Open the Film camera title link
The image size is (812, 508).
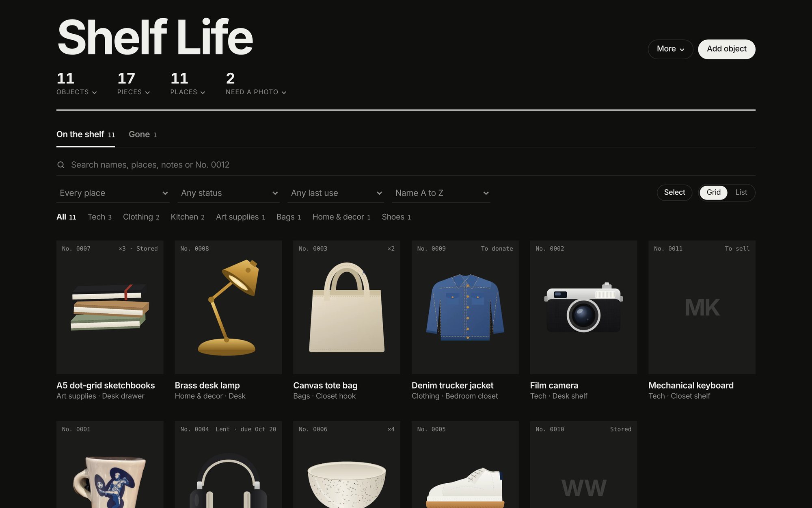point(554,385)
